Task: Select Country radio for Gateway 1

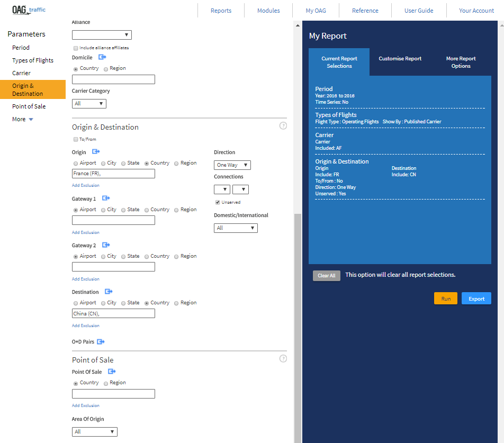Action: (x=147, y=210)
